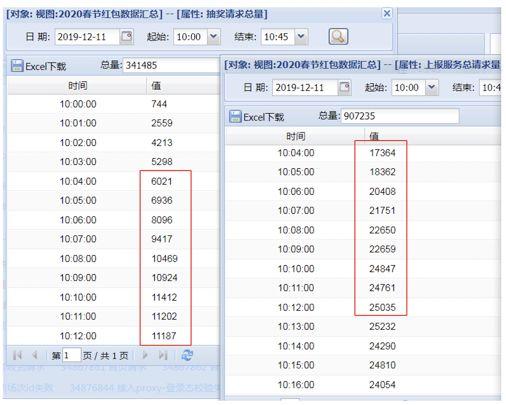Select value 8096 in left table
506x405 pixels.
(162, 220)
